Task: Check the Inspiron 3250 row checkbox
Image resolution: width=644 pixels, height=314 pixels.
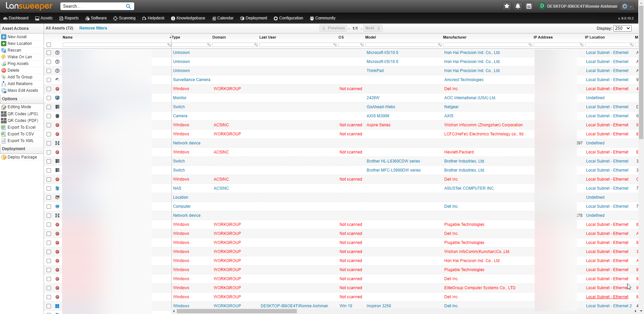Action: (49, 306)
